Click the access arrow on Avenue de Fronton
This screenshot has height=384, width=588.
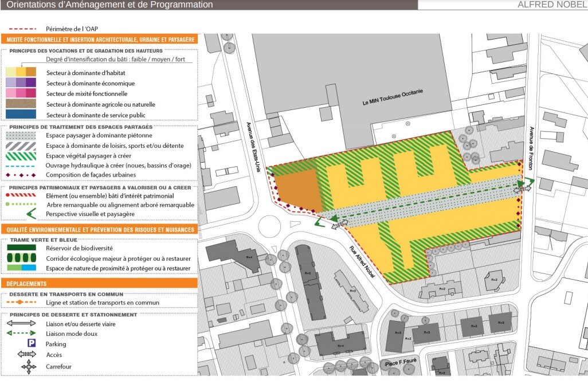click(x=522, y=190)
